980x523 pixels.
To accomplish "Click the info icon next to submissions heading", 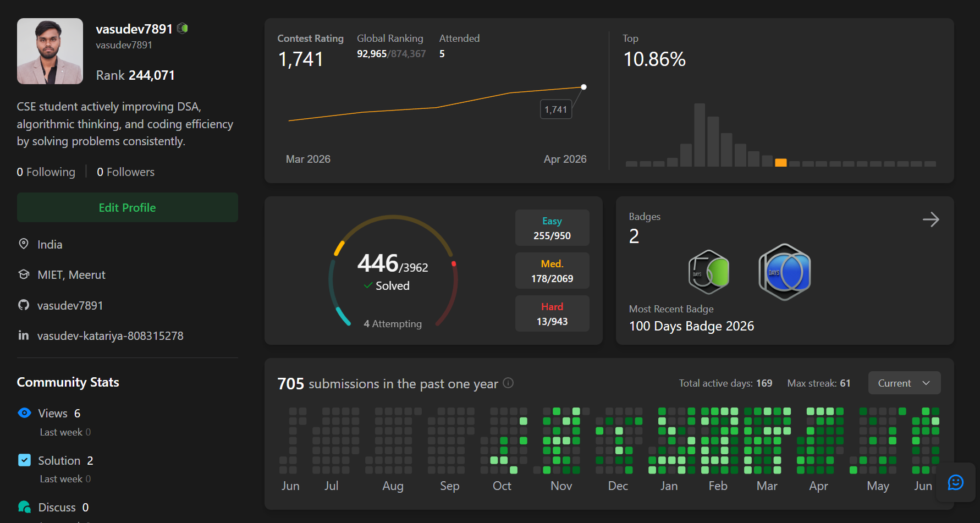I will point(508,383).
